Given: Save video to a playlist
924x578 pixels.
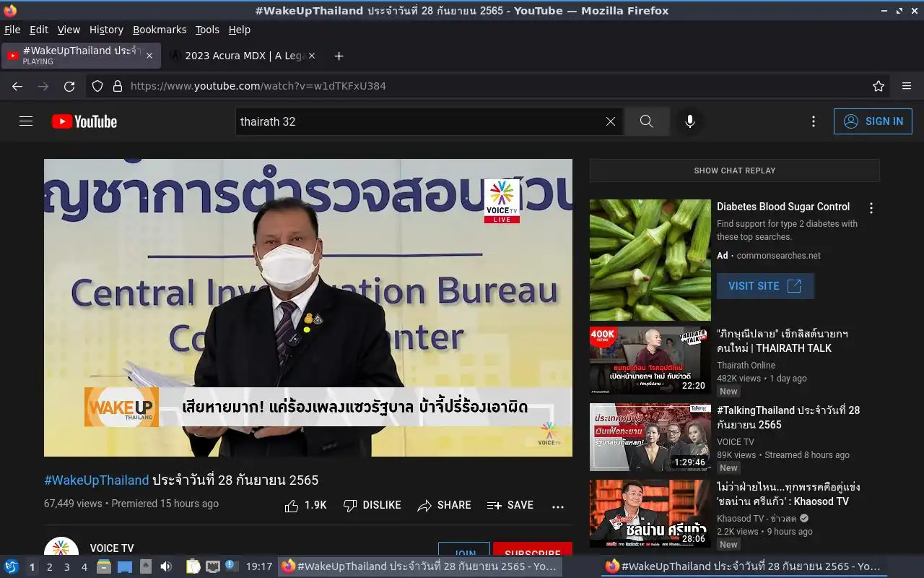Looking at the screenshot, I should pos(510,506).
